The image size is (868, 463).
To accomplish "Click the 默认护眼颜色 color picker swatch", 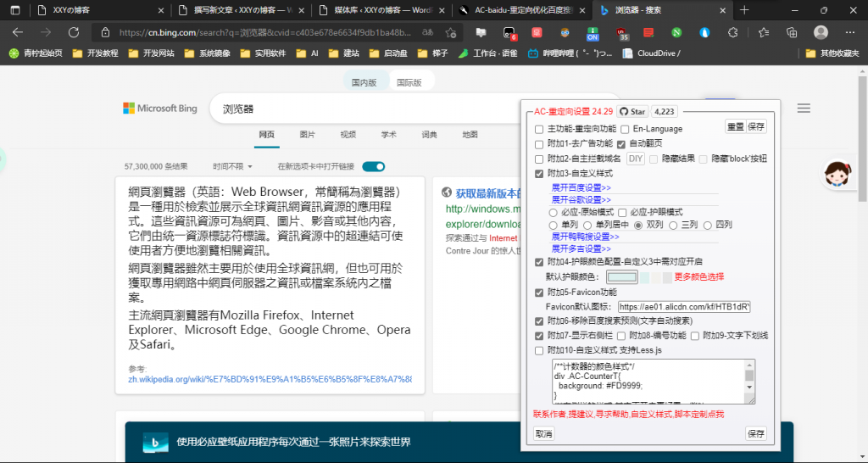I will tap(621, 277).
